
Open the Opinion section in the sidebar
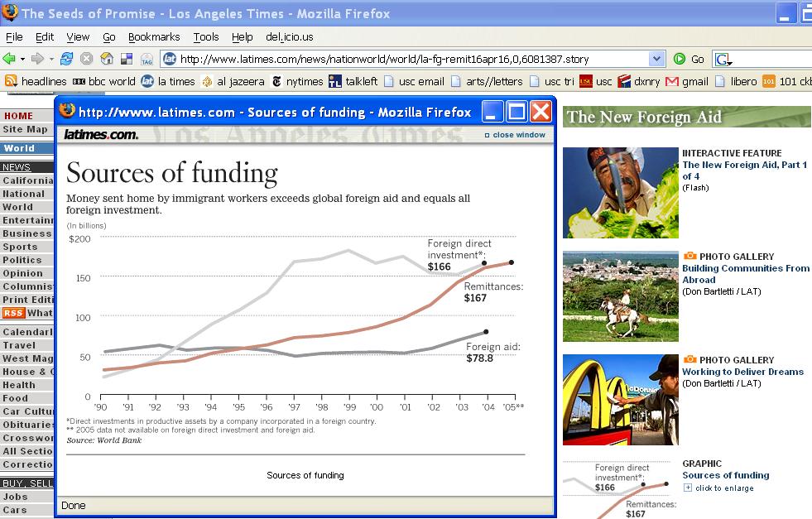tap(23, 273)
